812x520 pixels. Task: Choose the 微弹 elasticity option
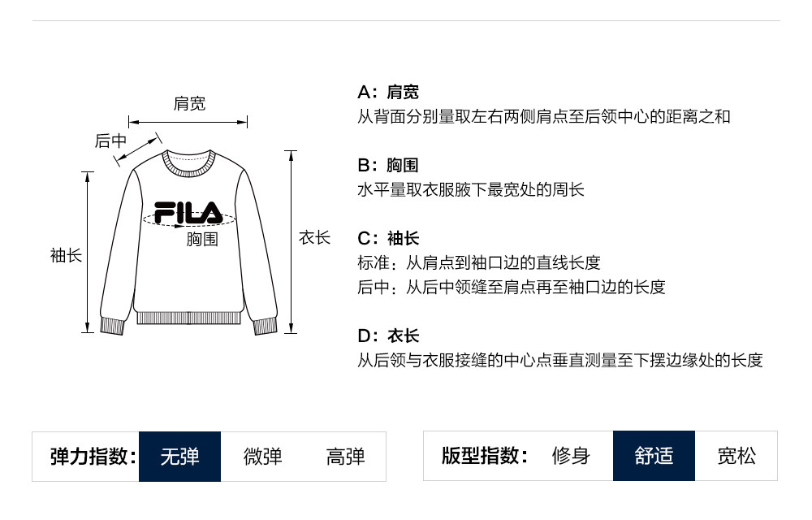point(262,456)
